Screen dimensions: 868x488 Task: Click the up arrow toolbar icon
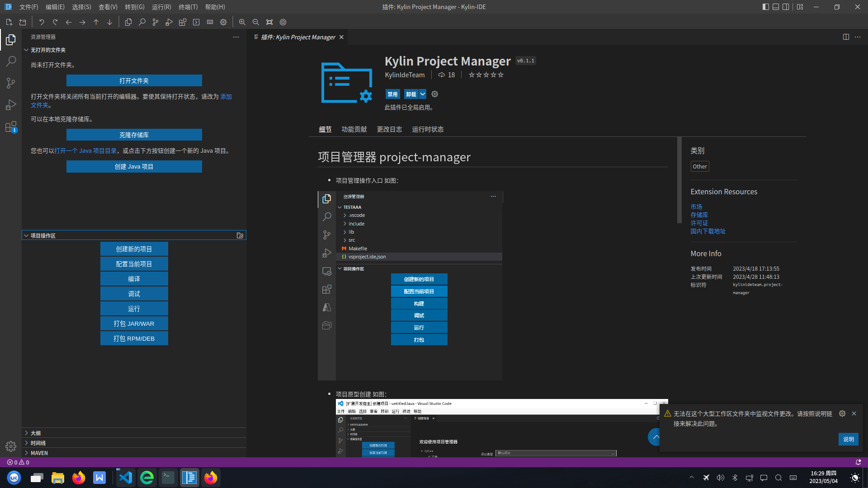click(x=96, y=22)
